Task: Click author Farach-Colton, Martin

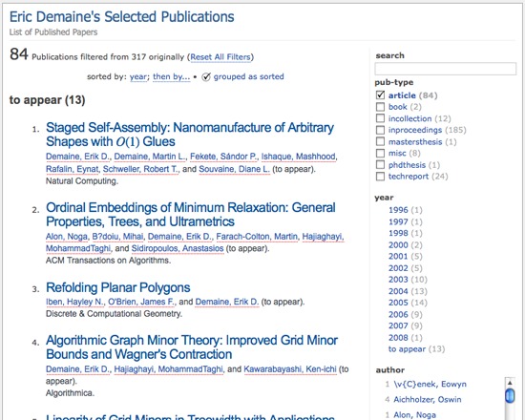Action: (x=257, y=237)
